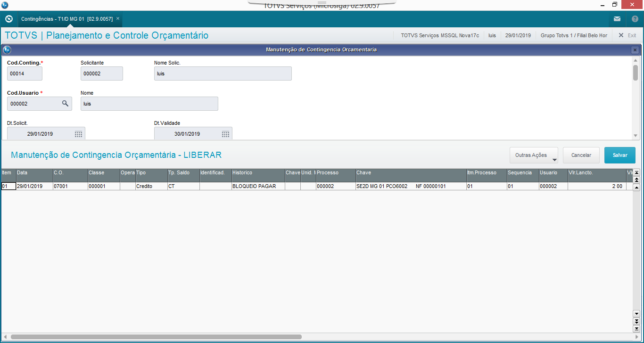Click the grid page-up double arrow
The image size is (644, 343).
(636, 180)
